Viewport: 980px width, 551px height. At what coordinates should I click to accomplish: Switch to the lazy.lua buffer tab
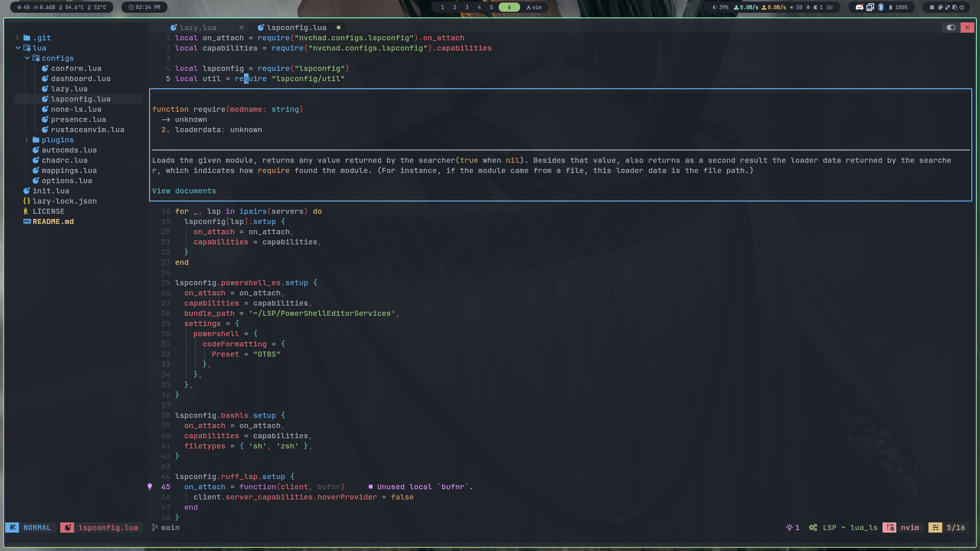tap(198, 28)
